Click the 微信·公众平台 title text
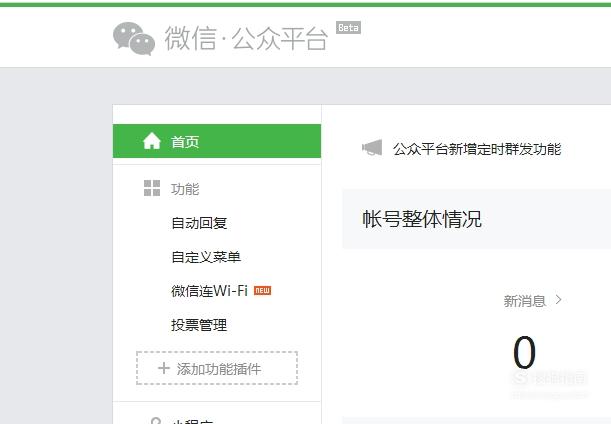Image resolution: width=611 pixels, height=424 pixels. click(x=246, y=39)
